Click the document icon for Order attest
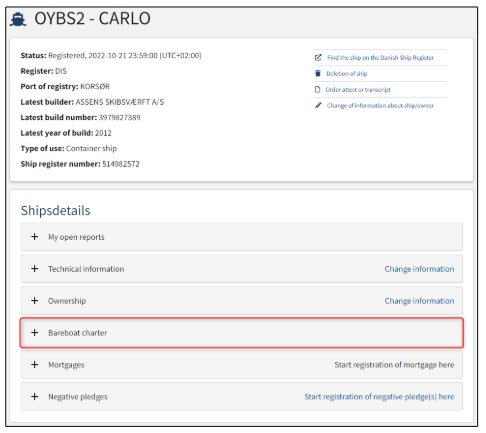486x433 pixels. point(318,89)
